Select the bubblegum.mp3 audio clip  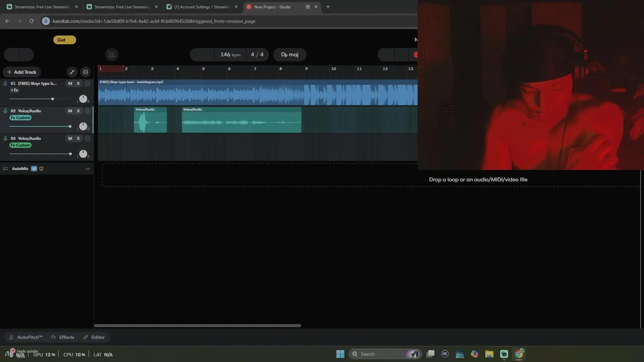258,93
